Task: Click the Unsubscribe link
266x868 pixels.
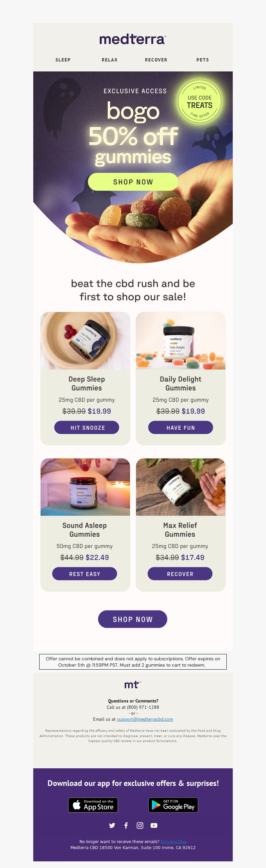Action: tap(173, 841)
